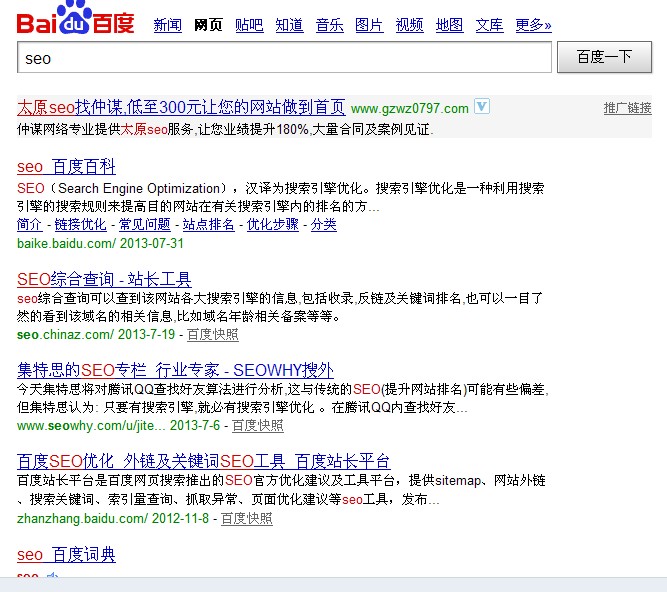667x592 pixels.
Task: Open SEO综合查询 - 站长工具 result
Action: click(x=104, y=279)
